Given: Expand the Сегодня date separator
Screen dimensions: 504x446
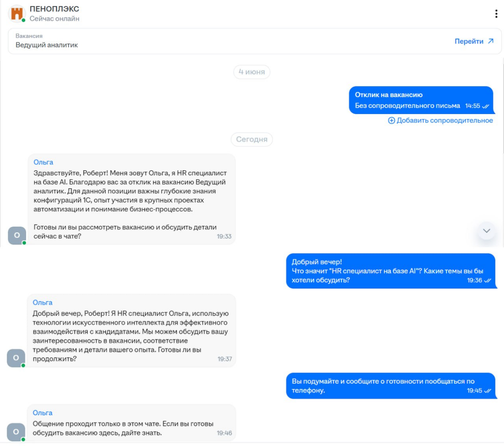Looking at the screenshot, I should click(x=251, y=140).
